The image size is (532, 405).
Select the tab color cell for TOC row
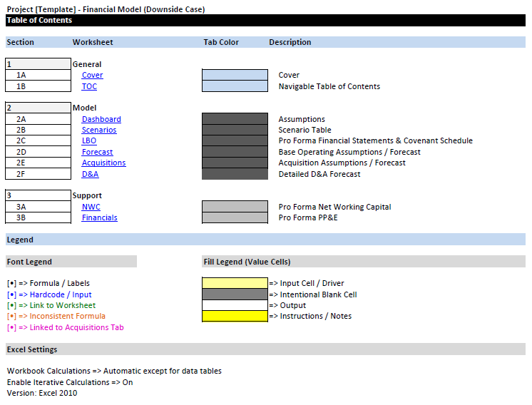tap(235, 86)
